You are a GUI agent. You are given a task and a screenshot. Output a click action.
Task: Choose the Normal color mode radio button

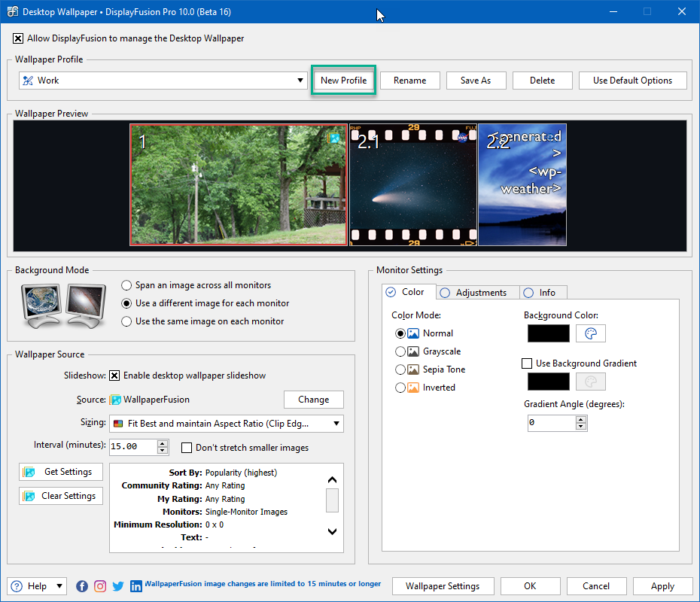pos(400,333)
